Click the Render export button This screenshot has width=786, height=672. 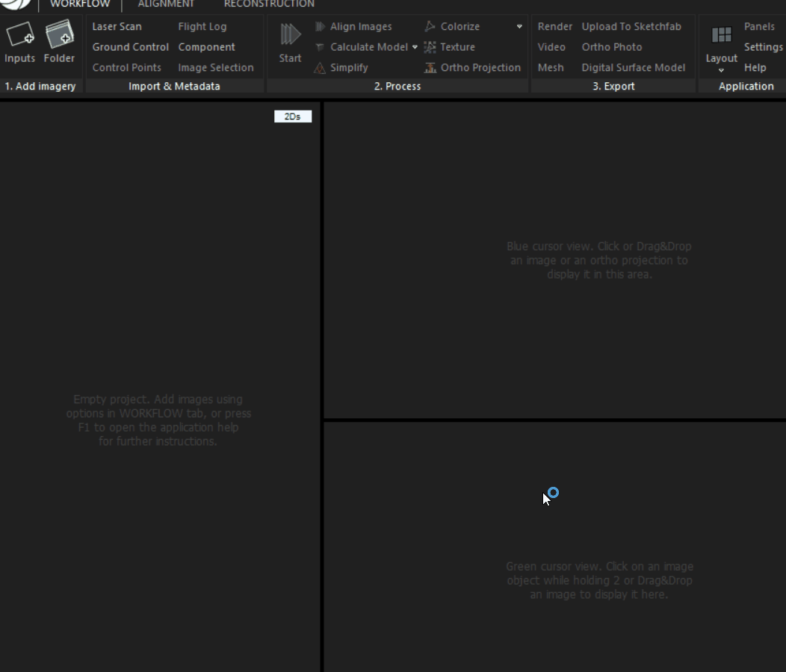[x=555, y=27]
